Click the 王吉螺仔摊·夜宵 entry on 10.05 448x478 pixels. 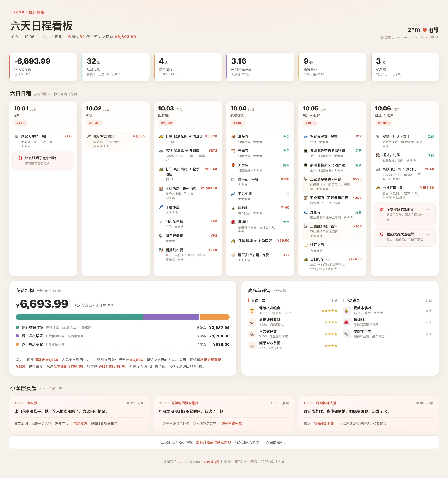332,231
